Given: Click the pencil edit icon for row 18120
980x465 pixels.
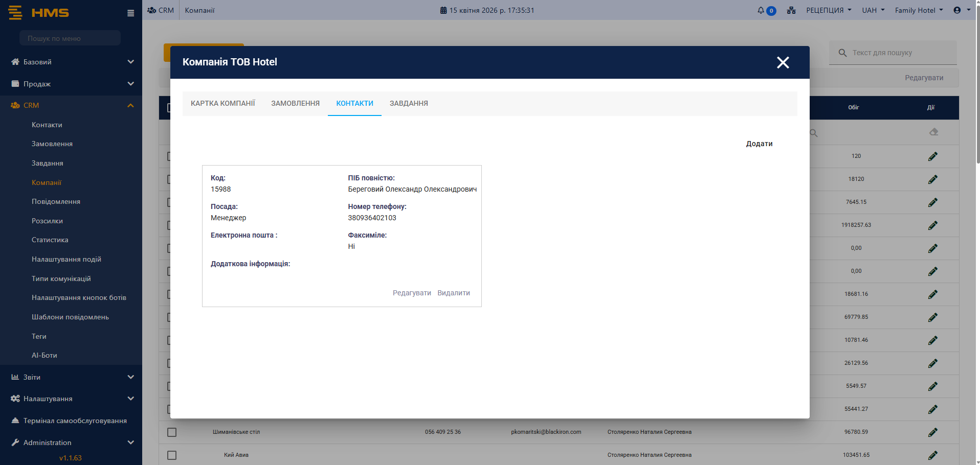Looking at the screenshot, I should coord(932,179).
